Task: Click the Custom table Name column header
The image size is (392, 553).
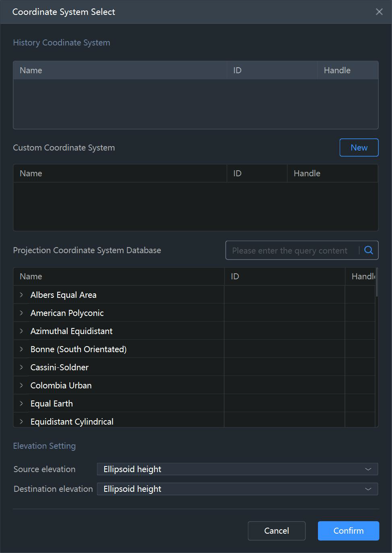Action: point(120,173)
